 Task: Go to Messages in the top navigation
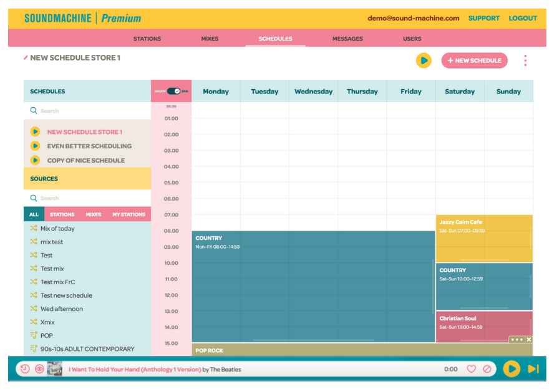click(347, 39)
